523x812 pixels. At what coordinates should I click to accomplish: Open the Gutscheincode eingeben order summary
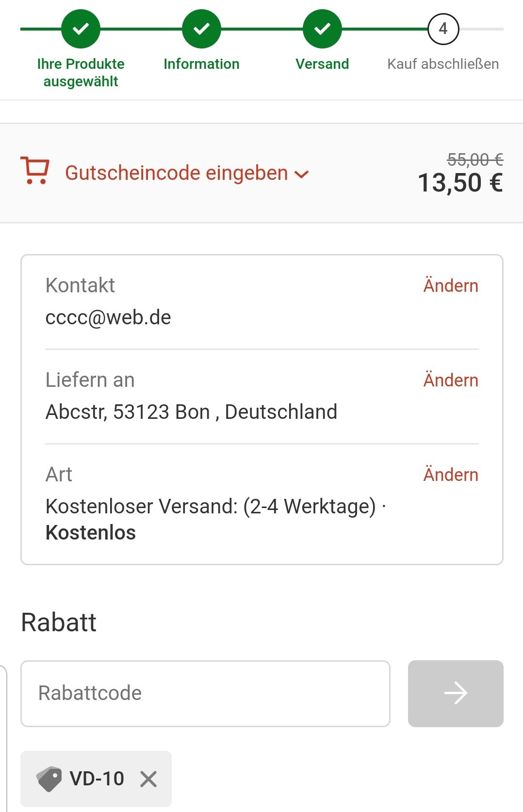click(x=177, y=173)
